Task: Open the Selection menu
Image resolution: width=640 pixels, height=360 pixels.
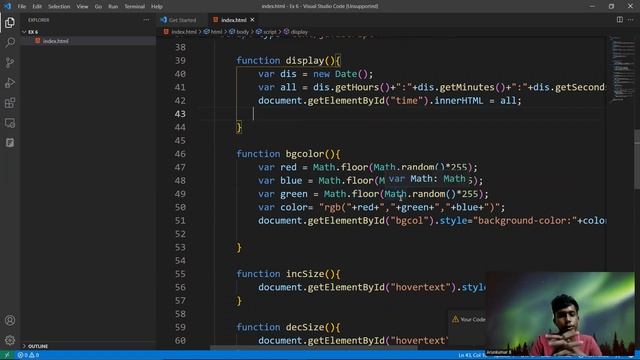Action: pyautogui.click(x=59, y=7)
